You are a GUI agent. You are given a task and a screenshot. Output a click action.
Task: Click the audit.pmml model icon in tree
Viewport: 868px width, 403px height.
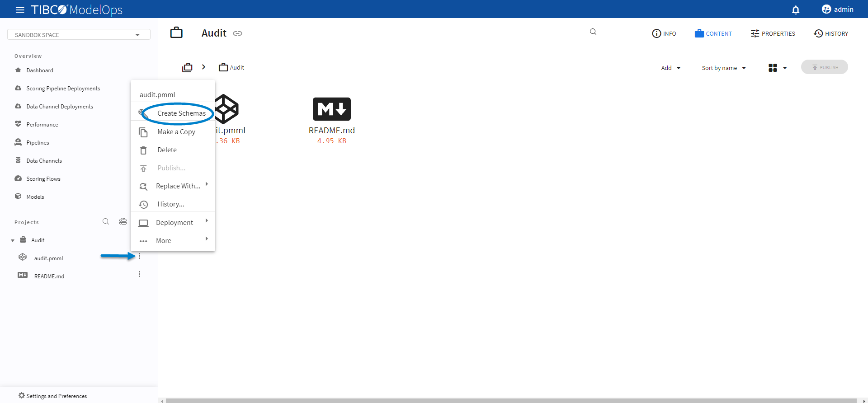click(23, 257)
